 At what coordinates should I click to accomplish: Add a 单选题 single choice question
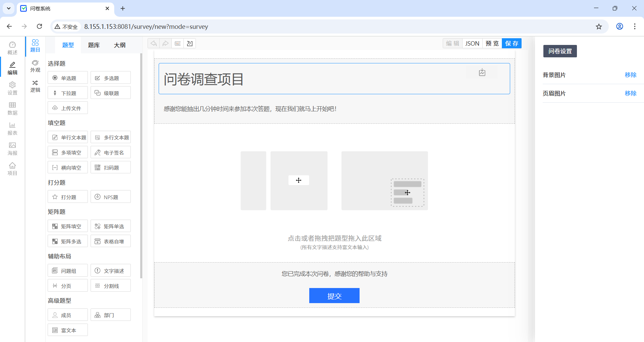pos(68,78)
